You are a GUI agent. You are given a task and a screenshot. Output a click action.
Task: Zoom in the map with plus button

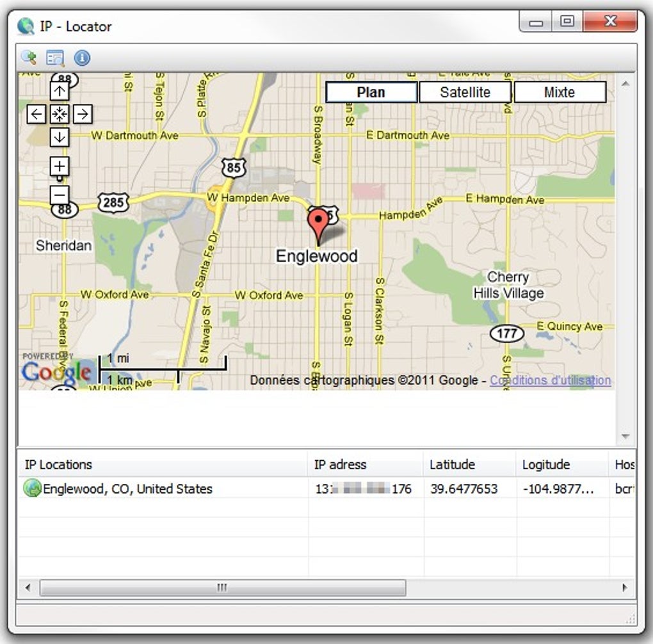click(x=60, y=166)
